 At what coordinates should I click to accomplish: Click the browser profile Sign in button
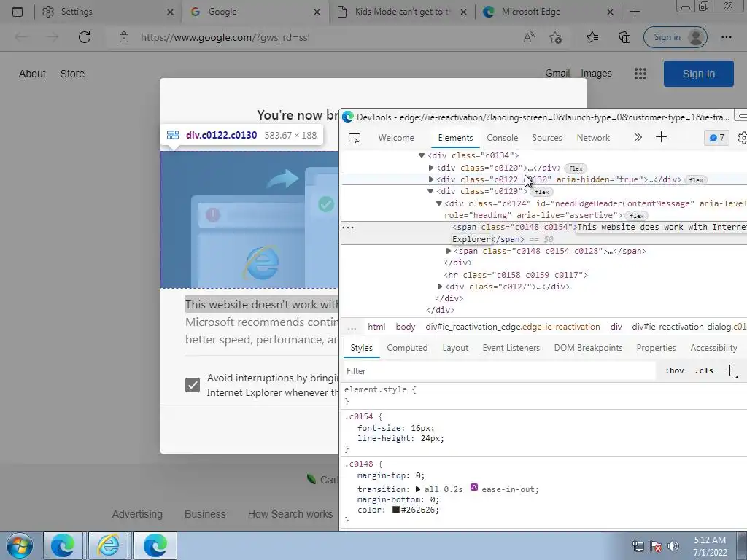[x=675, y=37]
